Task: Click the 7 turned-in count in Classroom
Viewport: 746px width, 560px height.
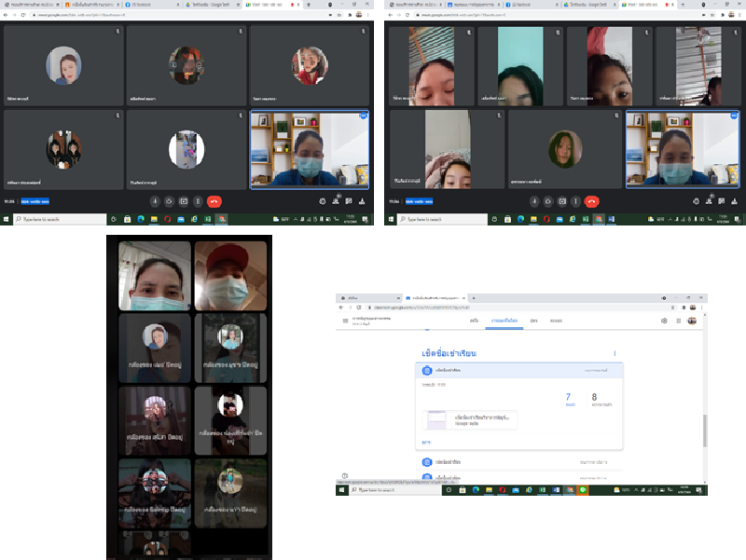Action: tap(568, 399)
